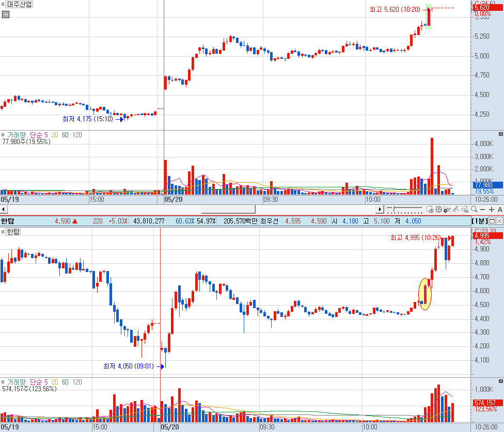The image size is (504, 432).
Task: Click top panel 거래량 legend label
Action: [x=17, y=135]
